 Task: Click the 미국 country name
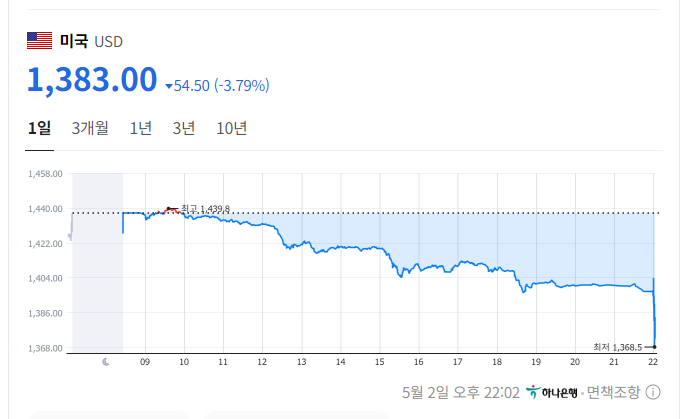point(74,41)
